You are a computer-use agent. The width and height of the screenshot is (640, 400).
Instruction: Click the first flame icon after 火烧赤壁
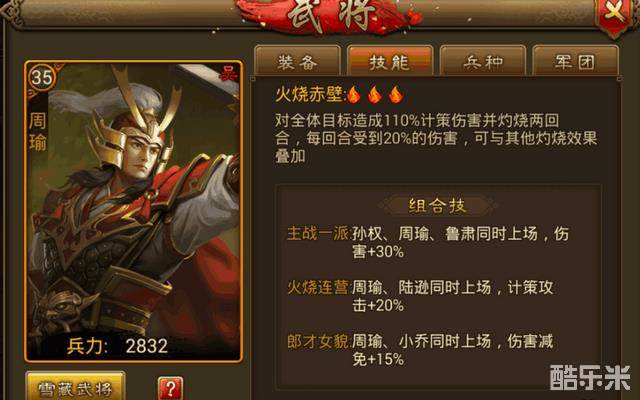pos(354,95)
